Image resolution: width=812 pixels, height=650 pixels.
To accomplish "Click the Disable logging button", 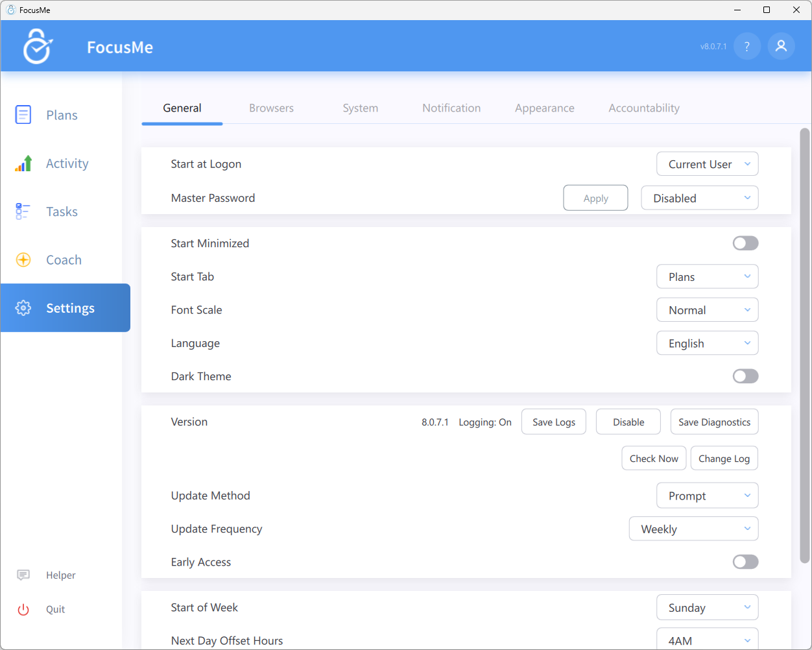I will pos(628,422).
